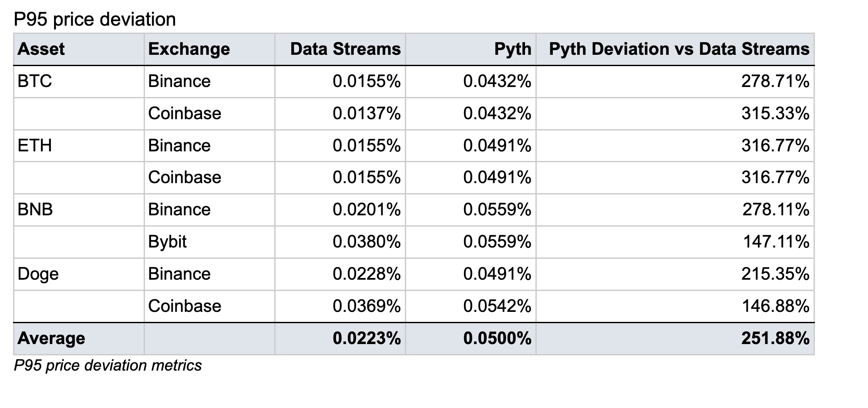Viewport: 868px width, 408px height.
Task: Select the Asset column header
Action: click(x=41, y=49)
